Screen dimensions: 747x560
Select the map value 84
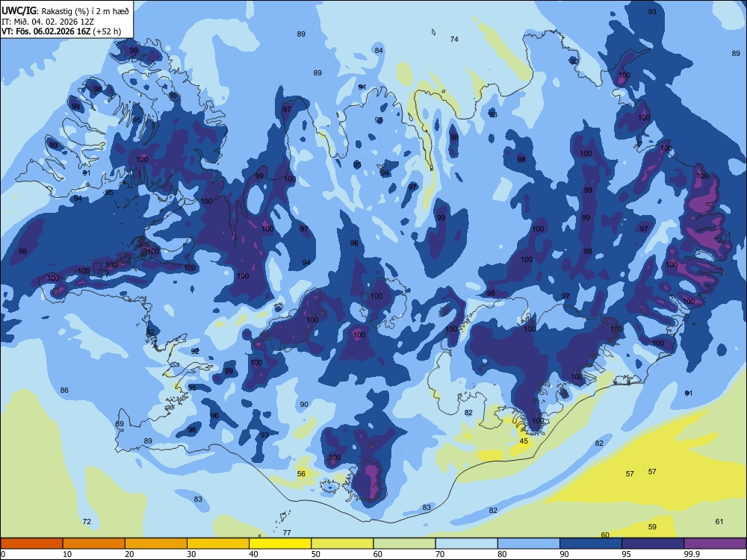click(x=379, y=50)
